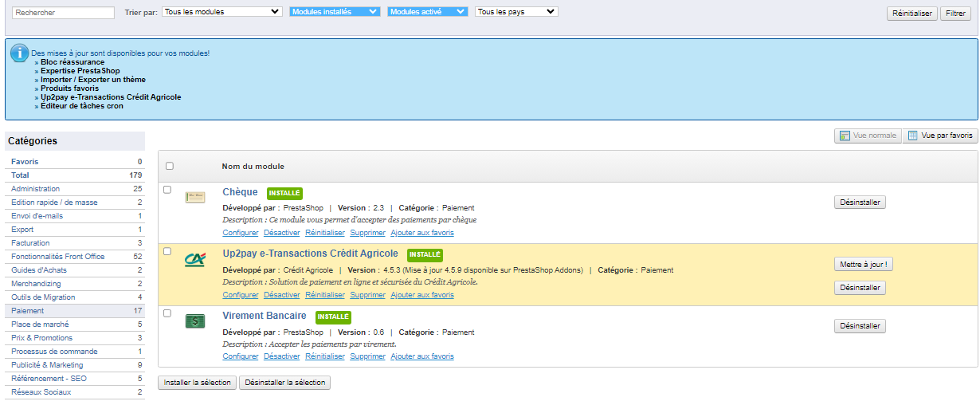Click Configurer for Up2pay module

coord(241,295)
